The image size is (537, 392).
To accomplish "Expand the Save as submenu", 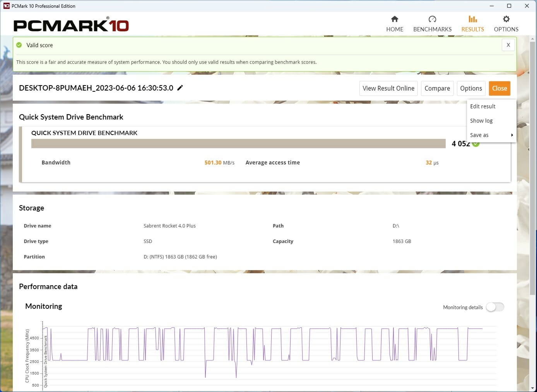I will point(491,135).
